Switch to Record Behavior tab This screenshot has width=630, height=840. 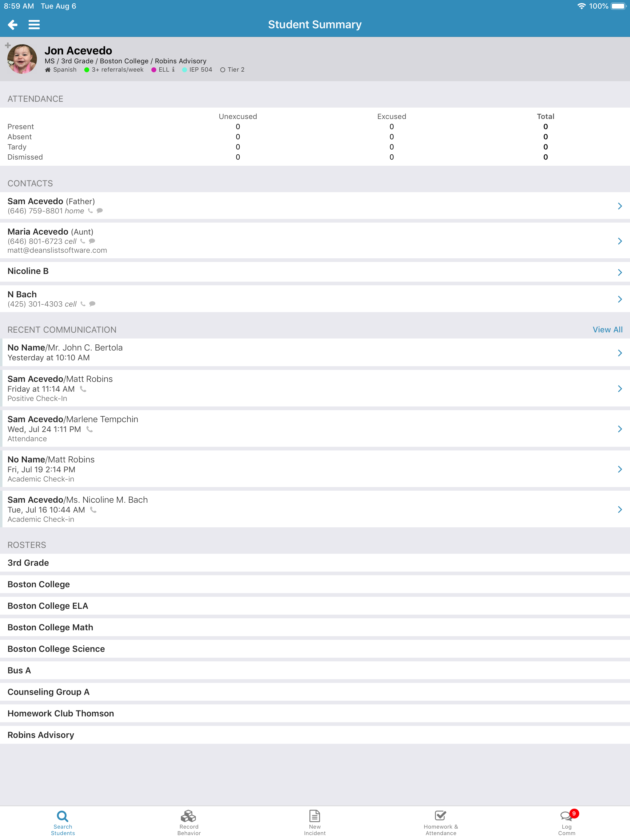pos(189,822)
